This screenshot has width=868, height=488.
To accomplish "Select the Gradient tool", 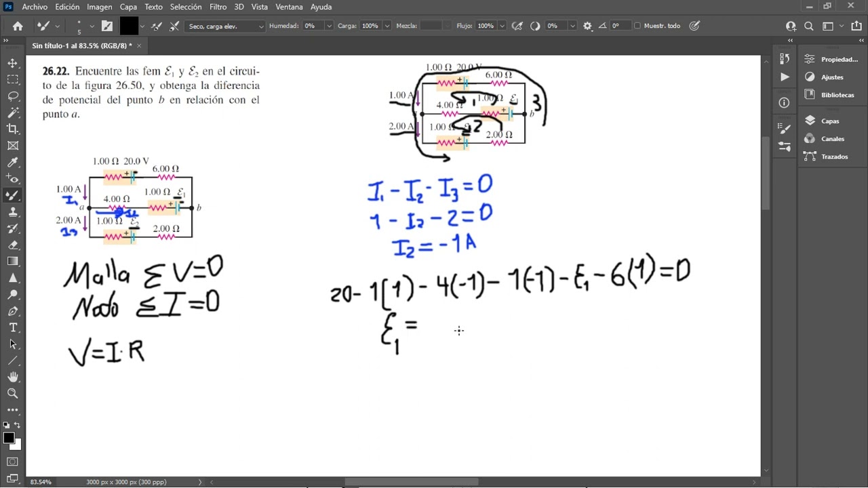I will [x=12, y=262].
